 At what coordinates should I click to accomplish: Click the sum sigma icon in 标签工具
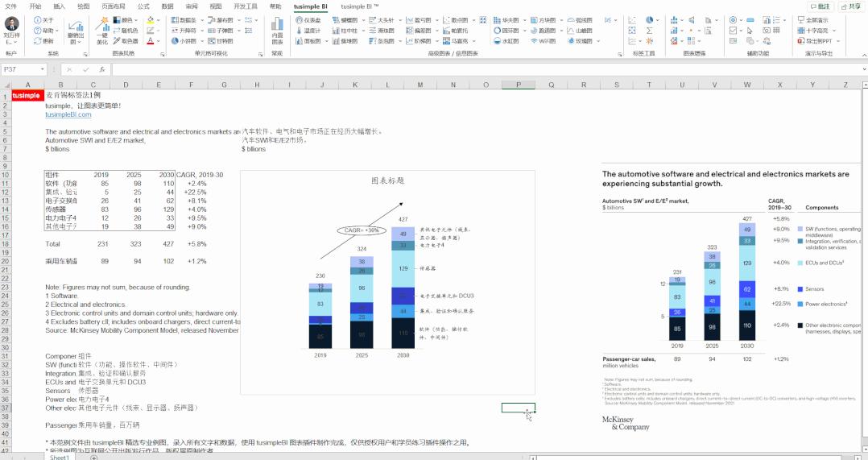tap(649, 31)
